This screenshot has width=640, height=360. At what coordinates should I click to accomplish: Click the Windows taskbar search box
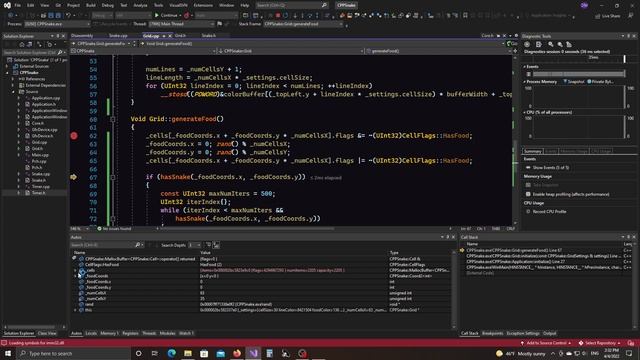pyautogui.click(x=73, y=353)
